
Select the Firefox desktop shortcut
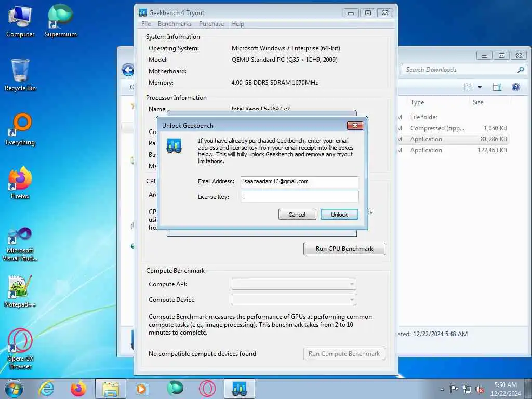20,183
